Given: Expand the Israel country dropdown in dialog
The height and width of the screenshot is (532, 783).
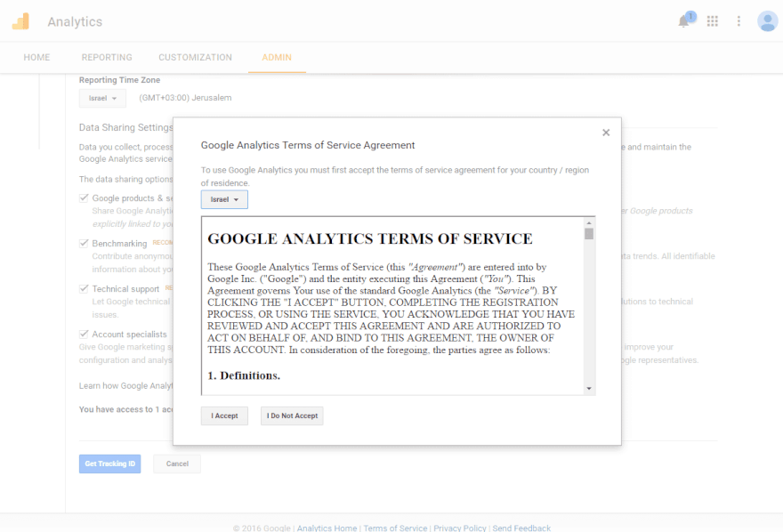Looking at the screenshot, I should (x=224, y=200).
